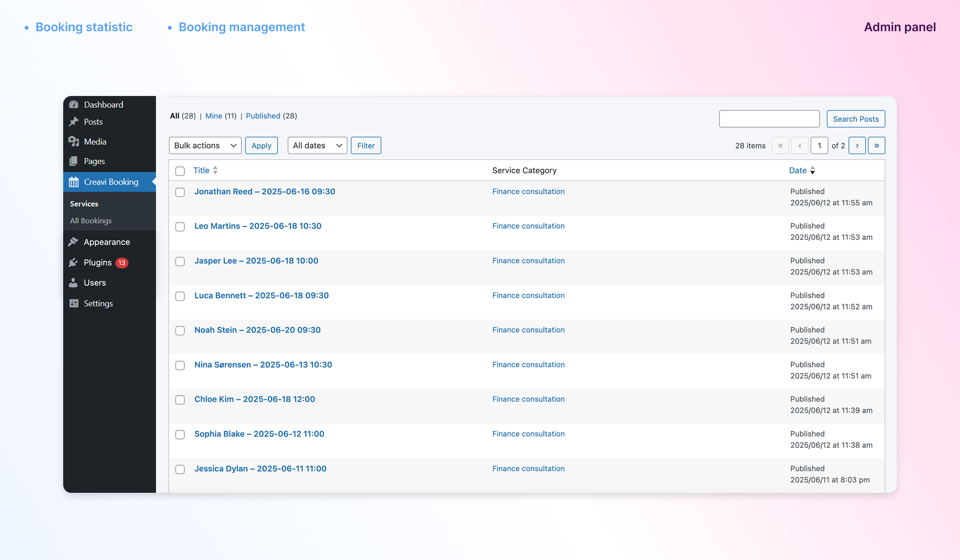Image resolution: width=960 pixels, height=560 pixels.
Task: Click Finance consultation in Chloe Kim row
Action: coord(528,399)
